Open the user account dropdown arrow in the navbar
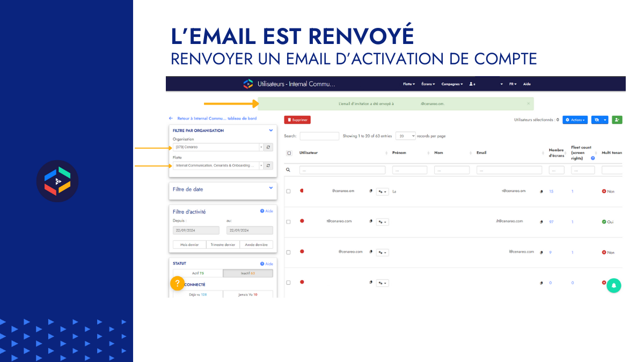This screenshot has width=644, height=362. point(502,84)
